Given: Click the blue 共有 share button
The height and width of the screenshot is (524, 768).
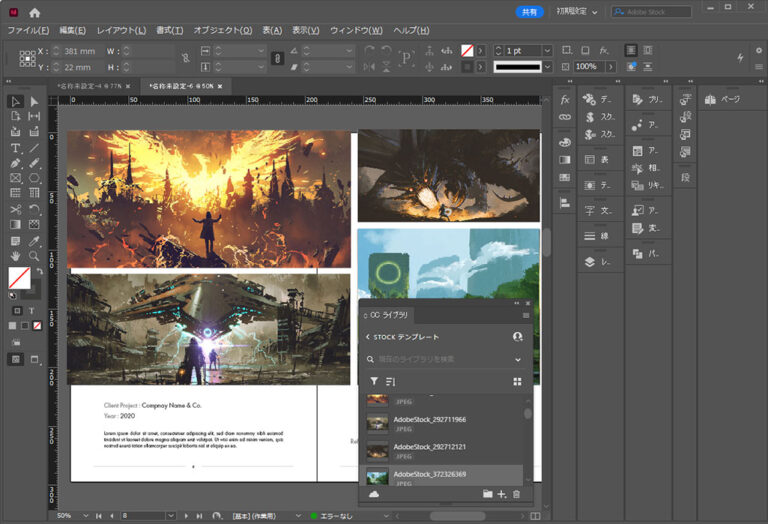Looking at the screenshot, I should click(529, 12).
